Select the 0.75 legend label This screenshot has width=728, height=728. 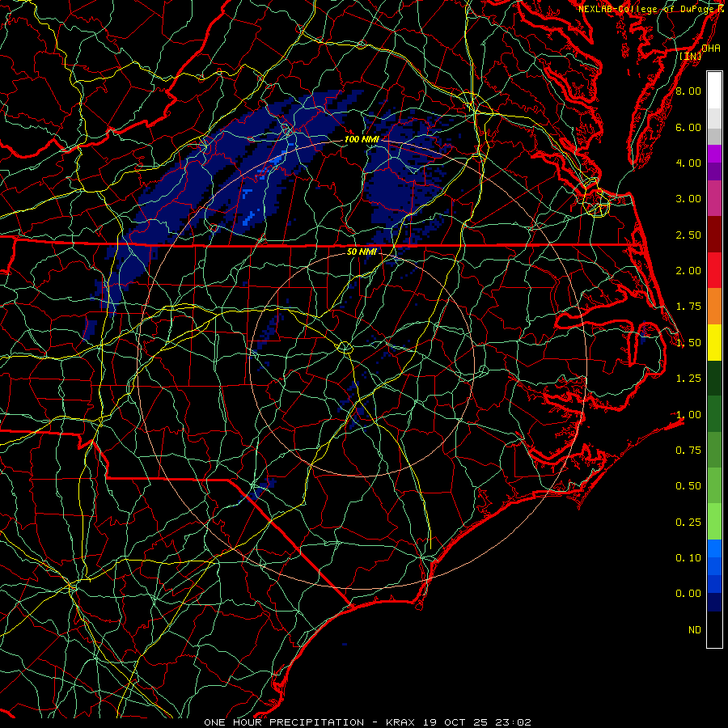click(x=688, y=451)
